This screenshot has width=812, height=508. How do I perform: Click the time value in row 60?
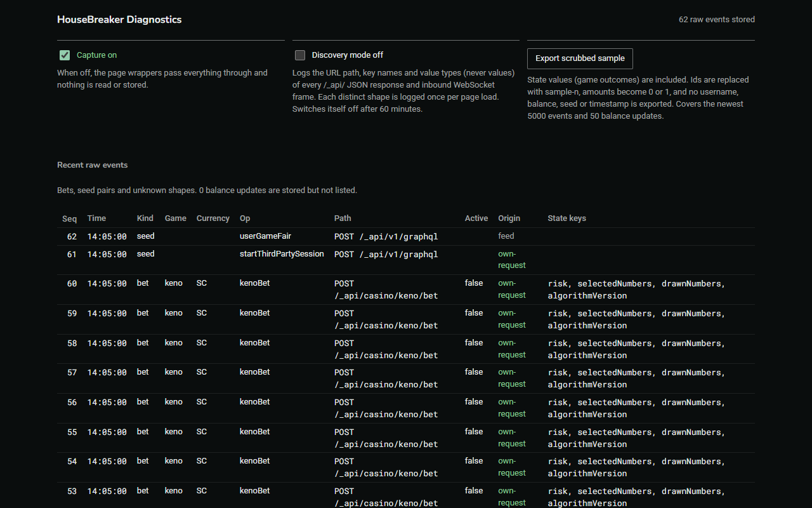[107, 284]
